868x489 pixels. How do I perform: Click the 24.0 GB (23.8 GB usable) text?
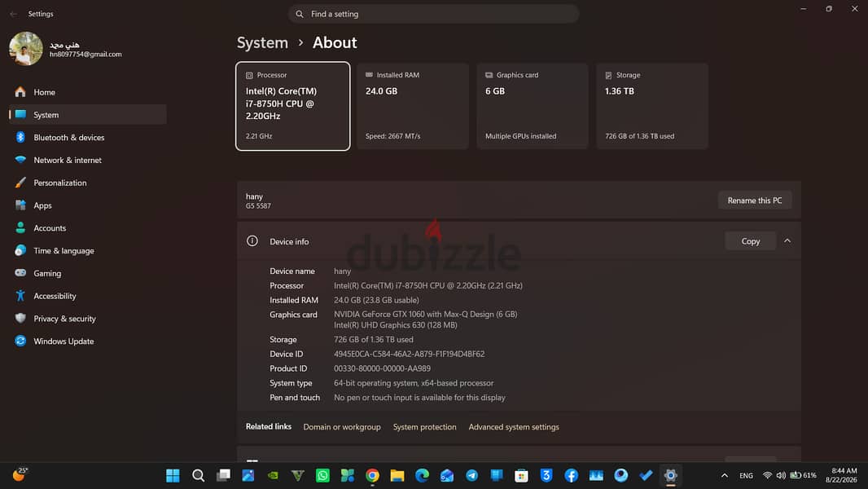click(x=376, y=300)
